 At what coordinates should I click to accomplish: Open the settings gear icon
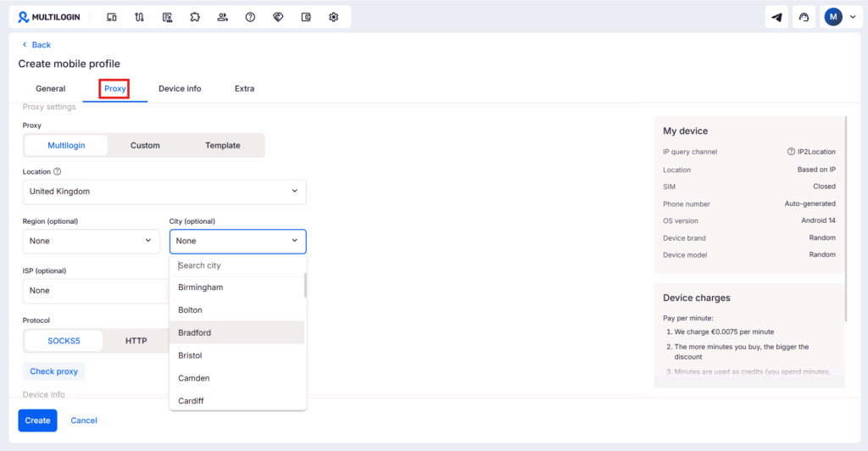333,17
